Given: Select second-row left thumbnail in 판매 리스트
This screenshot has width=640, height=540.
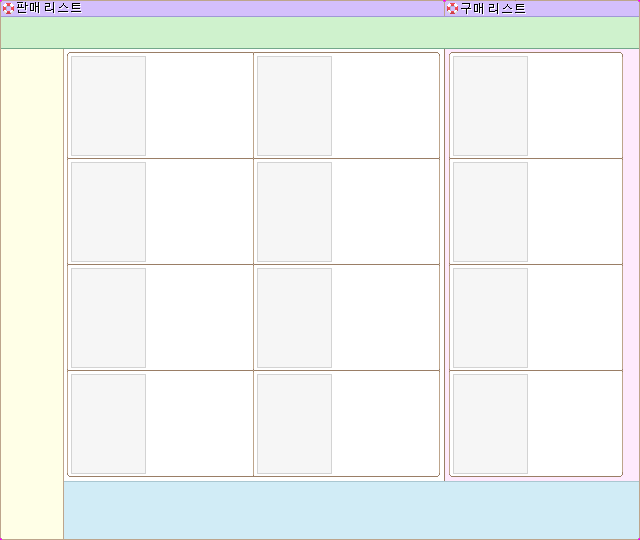Looking at the screenshot, I should (x=108, y=212).
